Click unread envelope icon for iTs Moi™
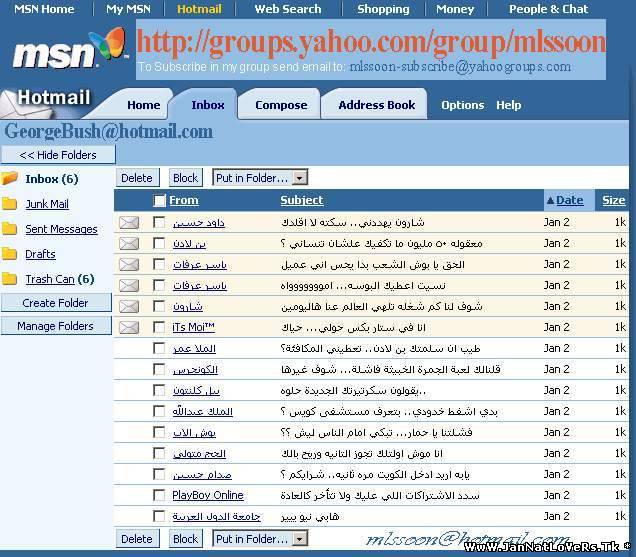The width and height of the screenshot is (636, 557). [129, 327]
